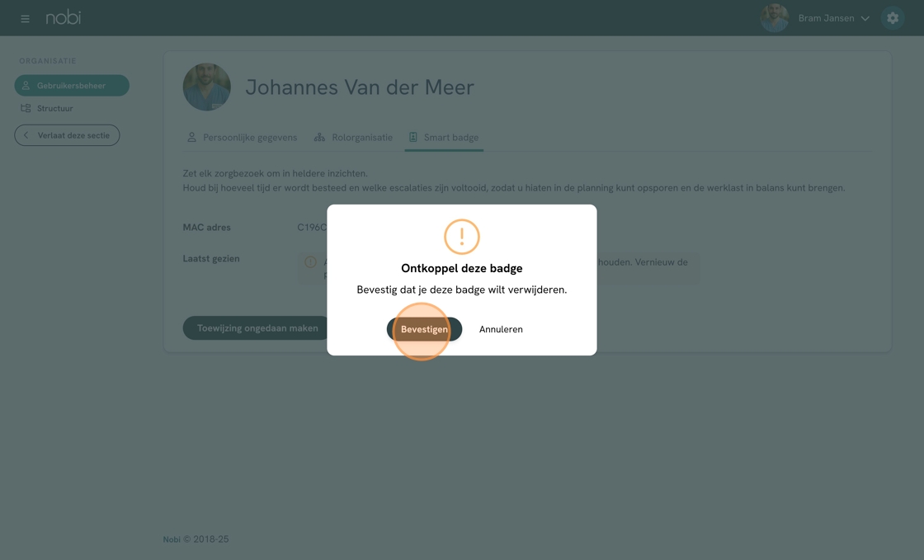Viewport: 924px width, 560px height.
Task: Click the Smart badge tab icon
Action: (413, 137)
